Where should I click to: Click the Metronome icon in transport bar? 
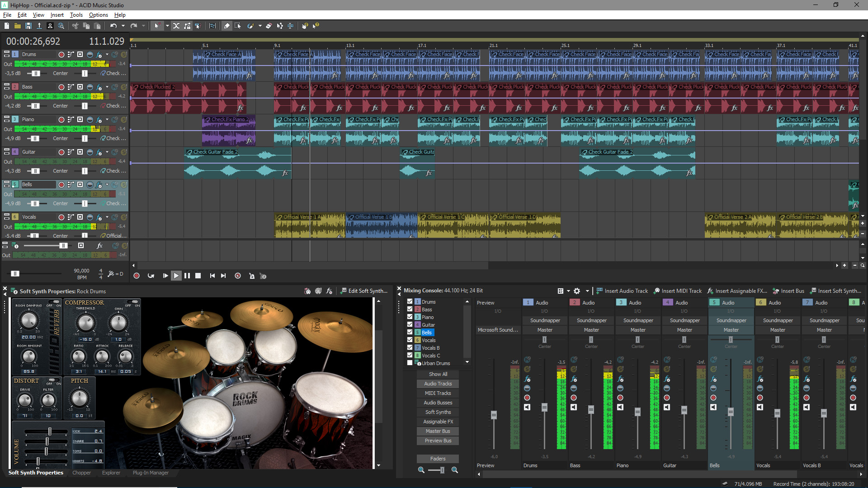tap(251, 275)
